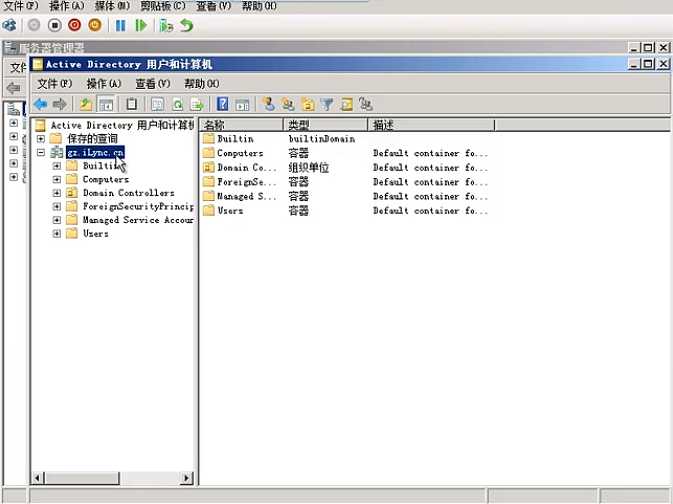Open the 剪贴板(C) menu
The image size is (673, 504).
pyautogui.click(x=163, y=6)
